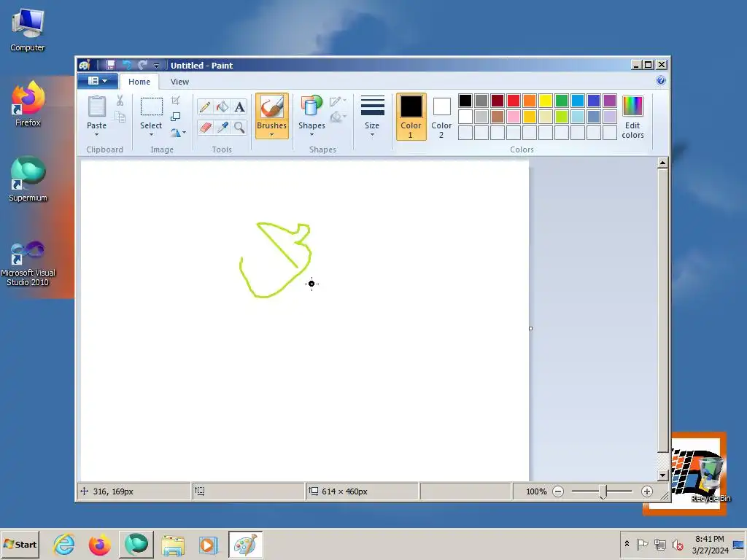Pick the lime green color swatch
Image resolution: width=747 pixels, height=560 pixels.
(x=562, y=117)
